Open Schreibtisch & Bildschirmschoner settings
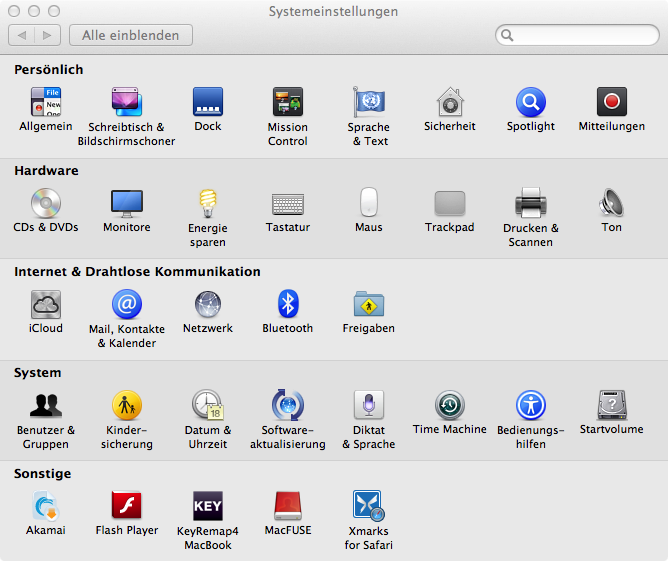 click(x=126, y=103)
